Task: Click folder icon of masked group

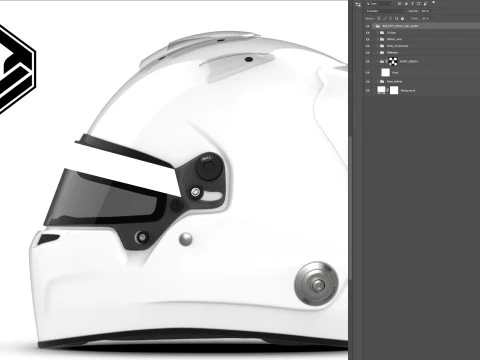Action: (382, 61)
